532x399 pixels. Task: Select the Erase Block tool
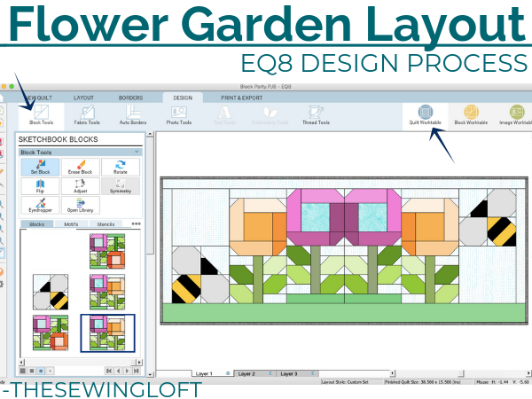(x=81, y=167)
